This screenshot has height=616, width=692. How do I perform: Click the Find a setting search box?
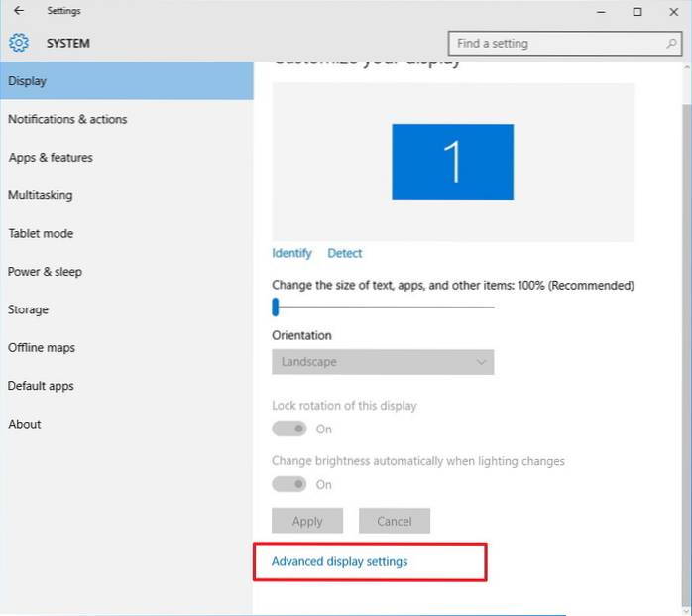[x=554, y=44]
